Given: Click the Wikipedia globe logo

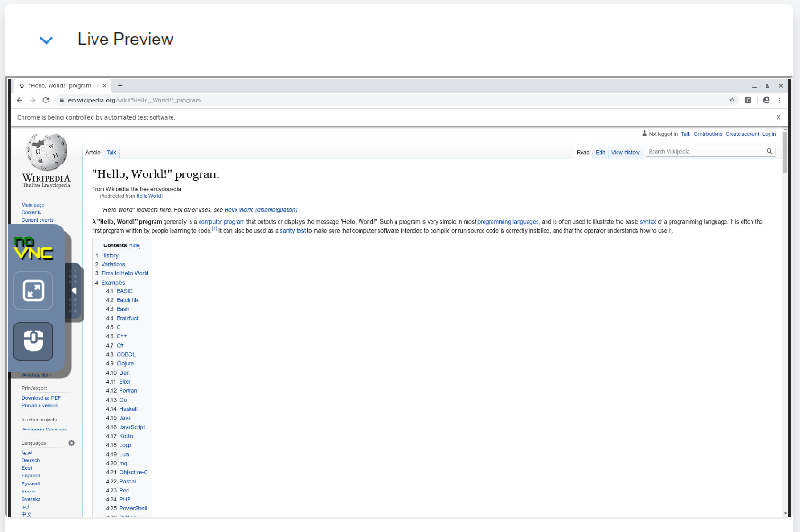Looking at the screenshot, I should (x=47, y=152).
